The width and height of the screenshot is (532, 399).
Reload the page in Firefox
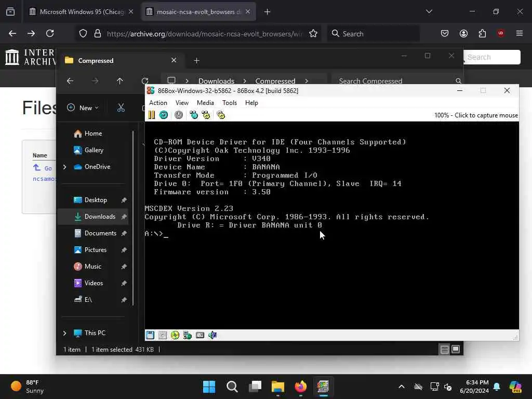pyautogui.click(x=50, y=33)
